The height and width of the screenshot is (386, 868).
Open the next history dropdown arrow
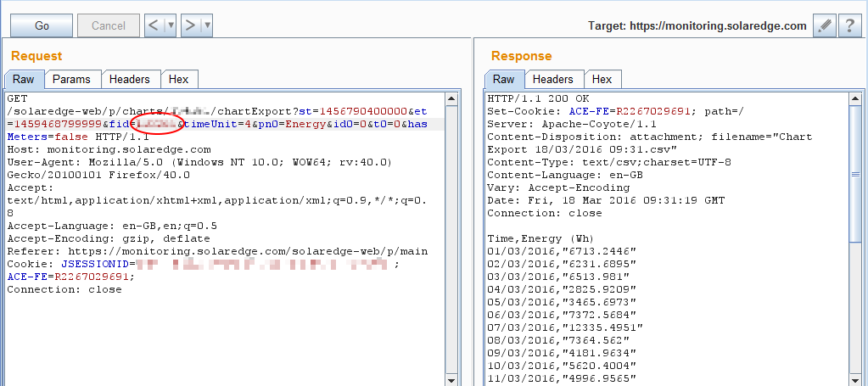point(207,25)
